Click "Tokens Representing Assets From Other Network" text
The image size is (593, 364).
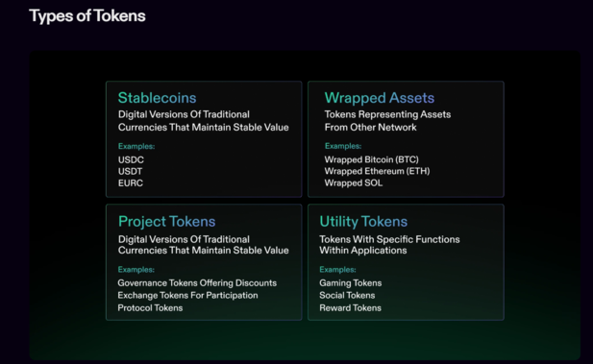(387, 121)
